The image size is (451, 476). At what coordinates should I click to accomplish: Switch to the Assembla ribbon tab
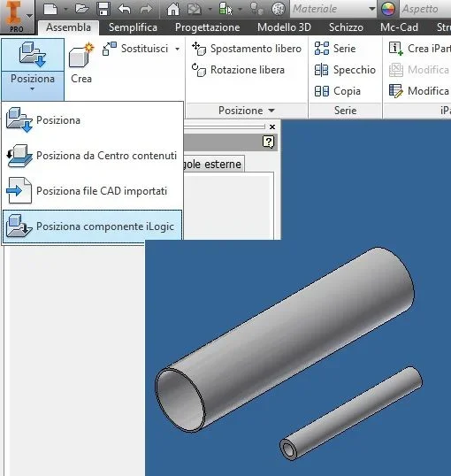(x=69, y=27)
